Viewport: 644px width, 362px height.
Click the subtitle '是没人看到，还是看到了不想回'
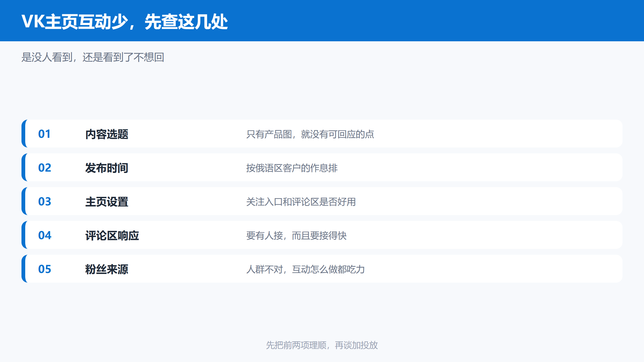pyautogui.click(x=93, y=57)
